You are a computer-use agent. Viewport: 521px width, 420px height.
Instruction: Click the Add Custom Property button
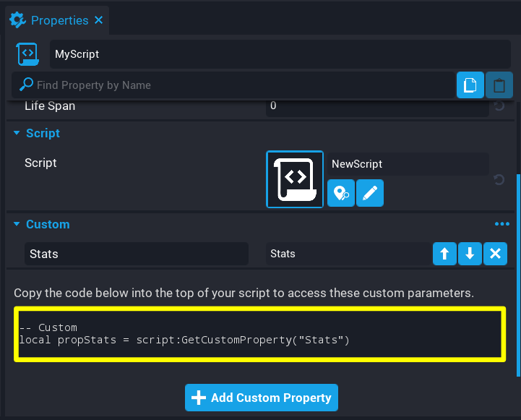tap(262, 398)
